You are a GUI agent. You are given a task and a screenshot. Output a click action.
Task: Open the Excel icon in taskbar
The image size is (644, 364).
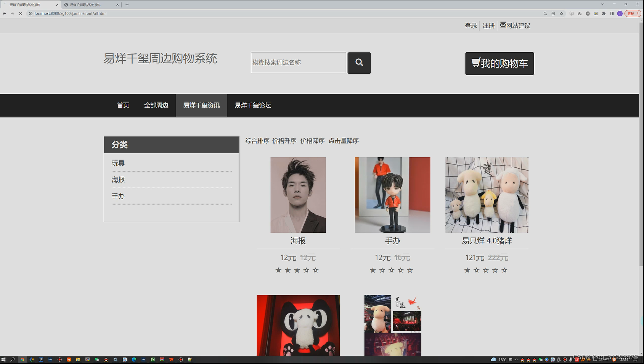point(153,359)
